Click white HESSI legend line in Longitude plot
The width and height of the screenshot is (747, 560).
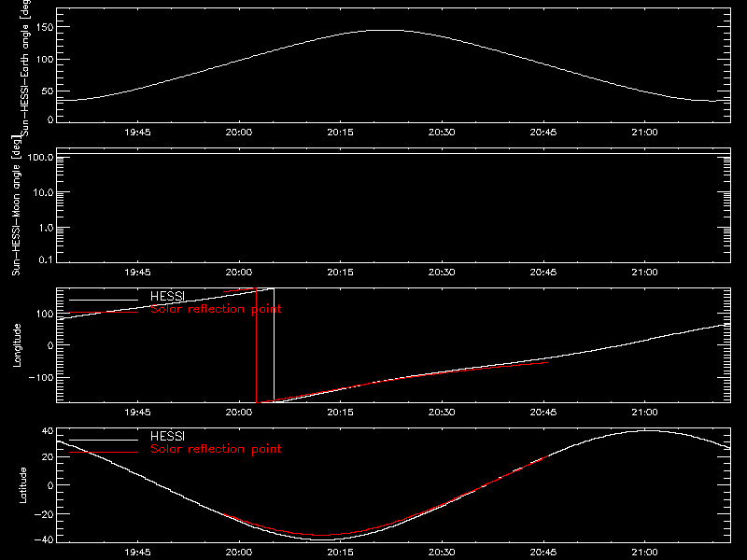[x=104, y=300]
